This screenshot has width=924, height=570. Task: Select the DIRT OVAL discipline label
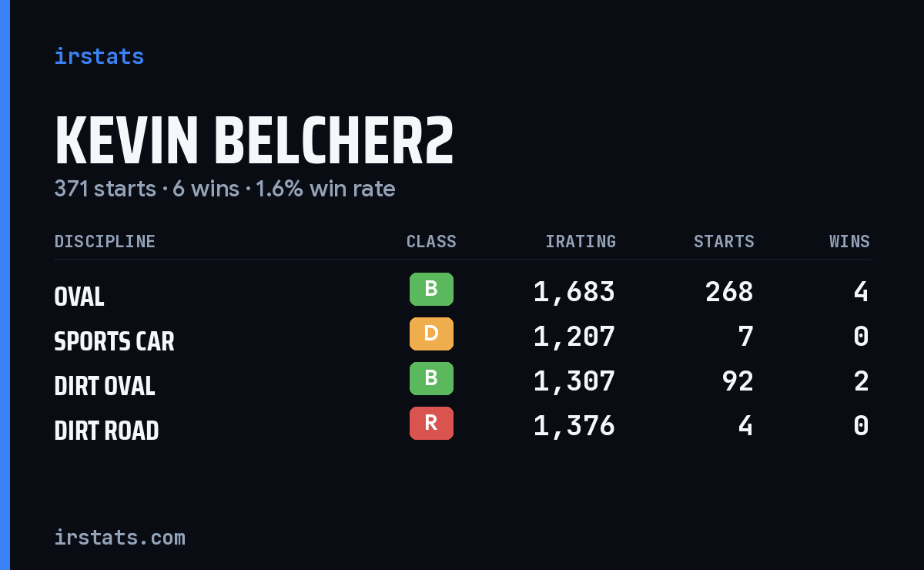[x=105, y=386]
